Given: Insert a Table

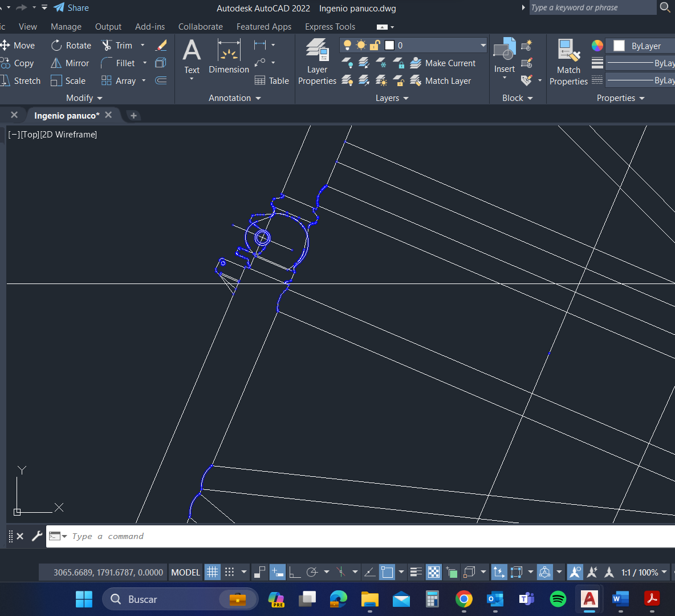Looking at the screenshot, I should [x=272, y=80].
